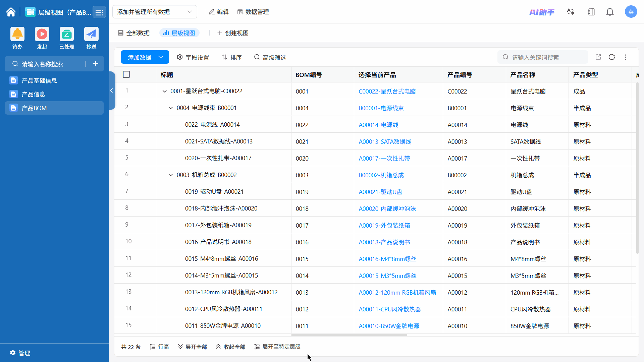Click the refresh icon near search
Screen dimensions: 644x362
(x=612, y=57)
